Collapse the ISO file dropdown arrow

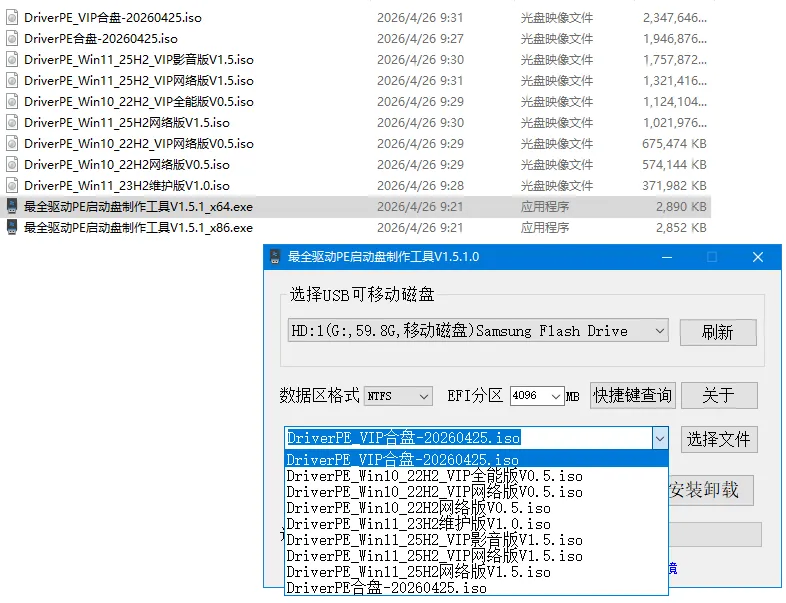point(660,439)
